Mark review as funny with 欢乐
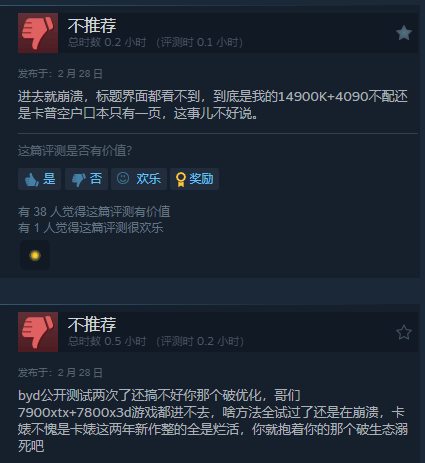This screenshot has width=425, height=463. point(139,179)
